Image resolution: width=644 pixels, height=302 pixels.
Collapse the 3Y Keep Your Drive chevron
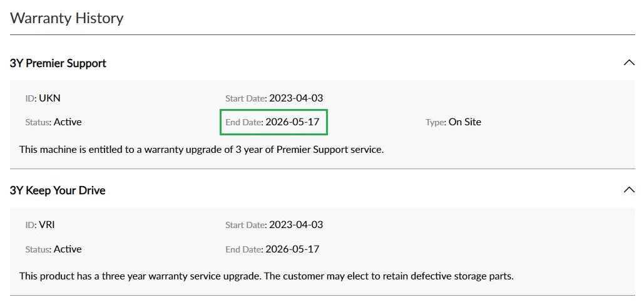pyautogui.click(x=629, y=190)
